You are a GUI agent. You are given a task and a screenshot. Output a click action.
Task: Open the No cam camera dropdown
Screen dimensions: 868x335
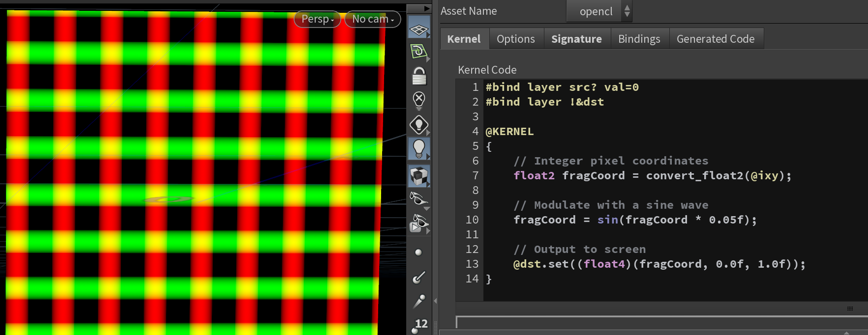(373, 19)
